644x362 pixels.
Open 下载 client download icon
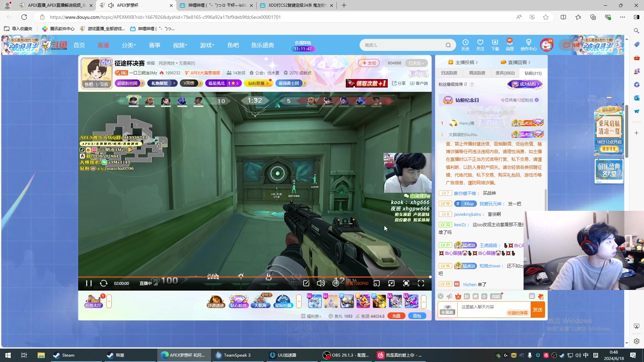(x=495, y=45)
